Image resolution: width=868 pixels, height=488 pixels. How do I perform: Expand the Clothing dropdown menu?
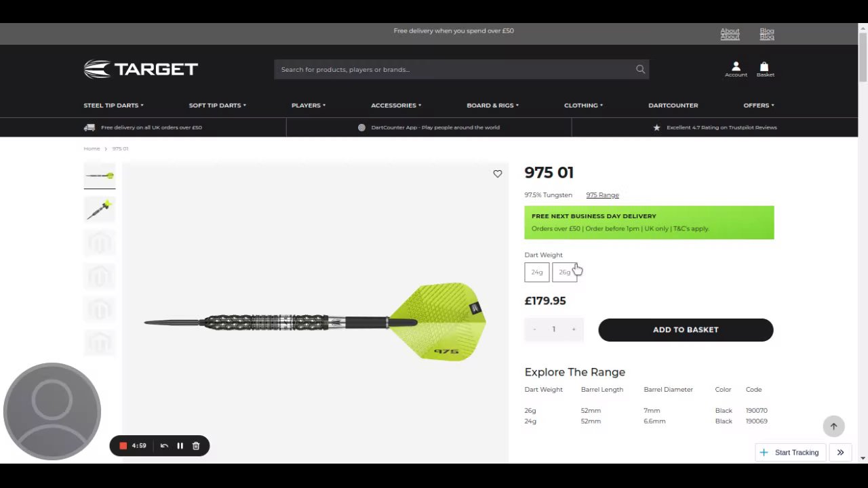(583, 106)
